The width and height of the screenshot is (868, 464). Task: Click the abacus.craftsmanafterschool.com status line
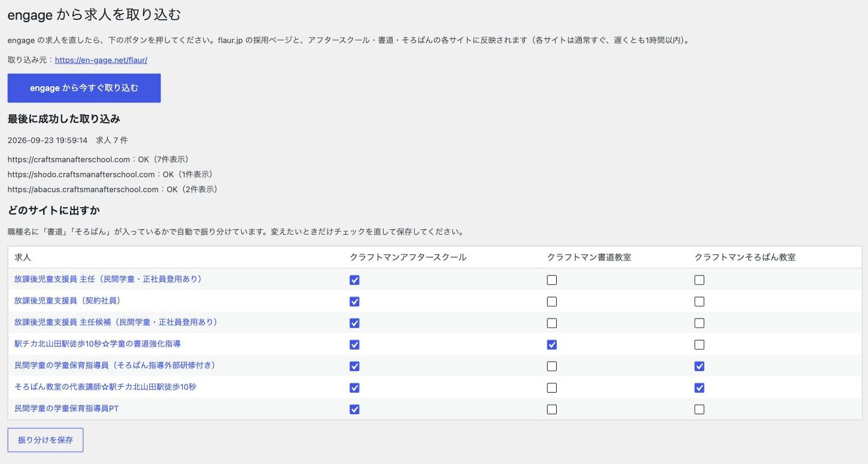[113, 189]
